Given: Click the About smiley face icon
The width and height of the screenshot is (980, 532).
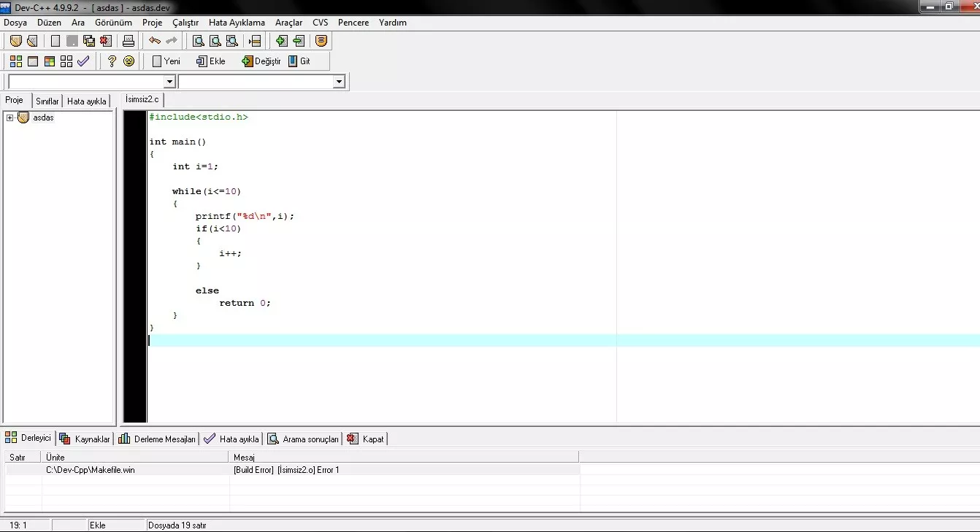Looking at the screenshot, I should point(129,61).
